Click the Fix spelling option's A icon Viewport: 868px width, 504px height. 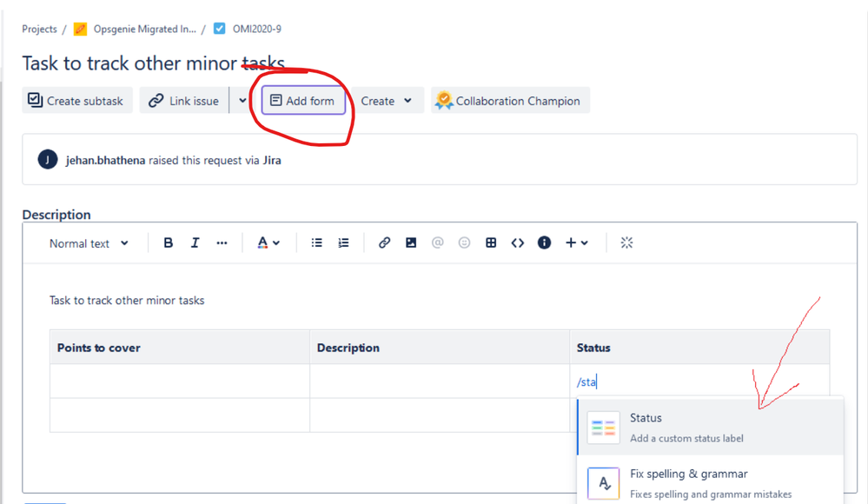point(603,483)
